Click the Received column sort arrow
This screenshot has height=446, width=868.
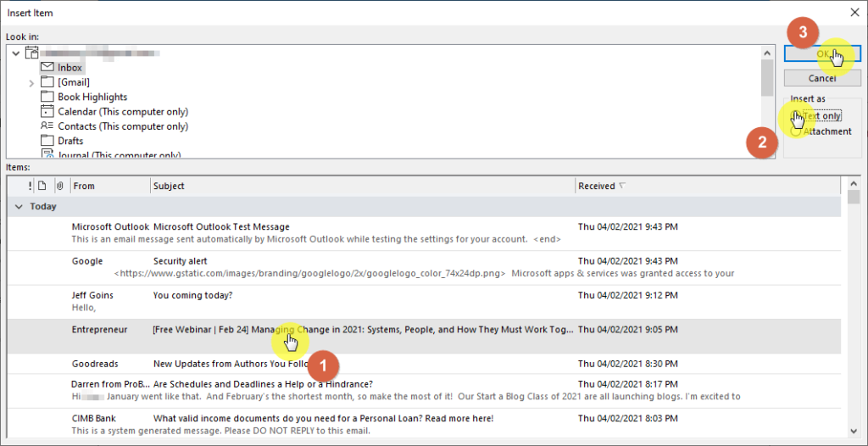621,186
